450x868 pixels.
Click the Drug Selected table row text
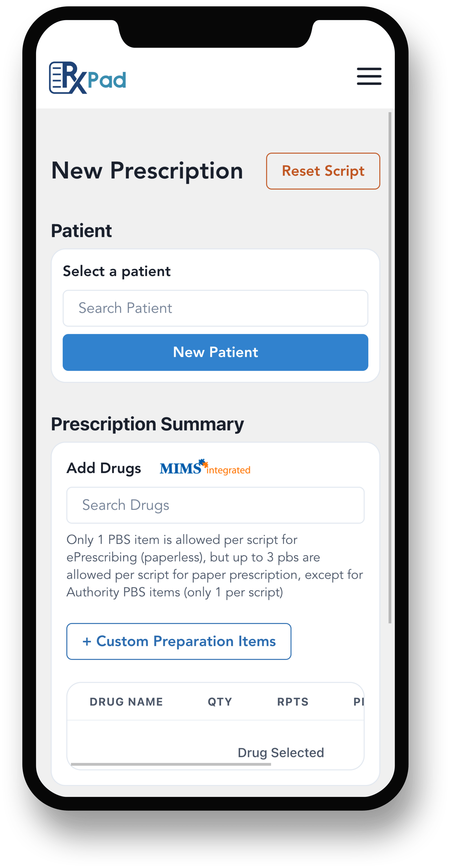tap(280, 752)
